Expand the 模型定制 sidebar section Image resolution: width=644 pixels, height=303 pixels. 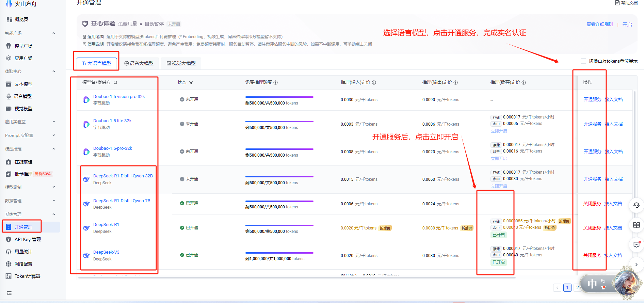[x=54, y=187]
